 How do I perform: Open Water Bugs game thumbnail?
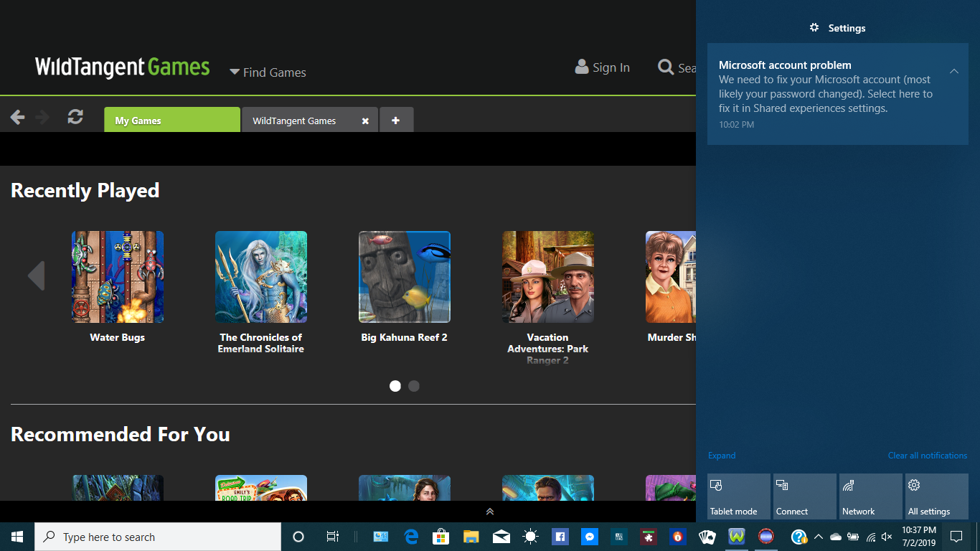point(118,277)
